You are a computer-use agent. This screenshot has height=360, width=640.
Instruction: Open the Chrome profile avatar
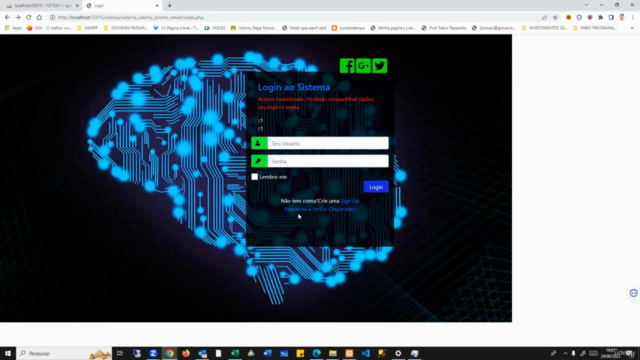pos(622,18)
